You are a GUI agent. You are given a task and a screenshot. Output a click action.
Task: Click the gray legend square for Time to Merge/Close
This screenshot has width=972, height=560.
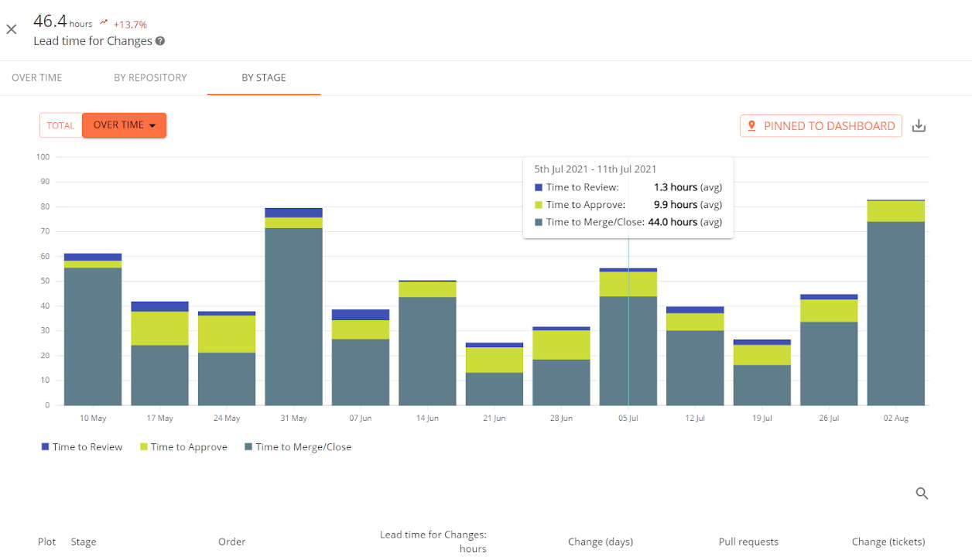click(249, 447)
